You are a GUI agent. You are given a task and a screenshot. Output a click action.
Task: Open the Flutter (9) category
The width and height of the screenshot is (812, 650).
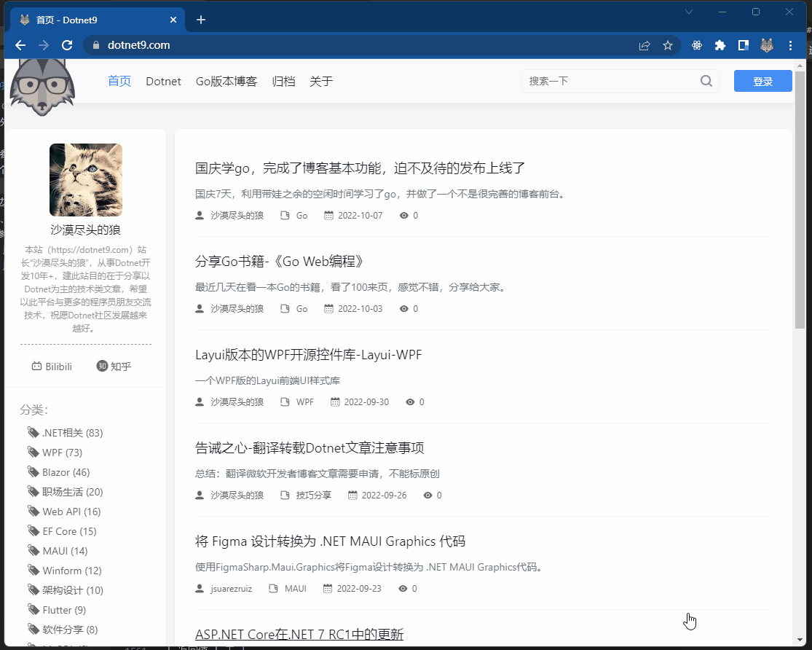57,610
